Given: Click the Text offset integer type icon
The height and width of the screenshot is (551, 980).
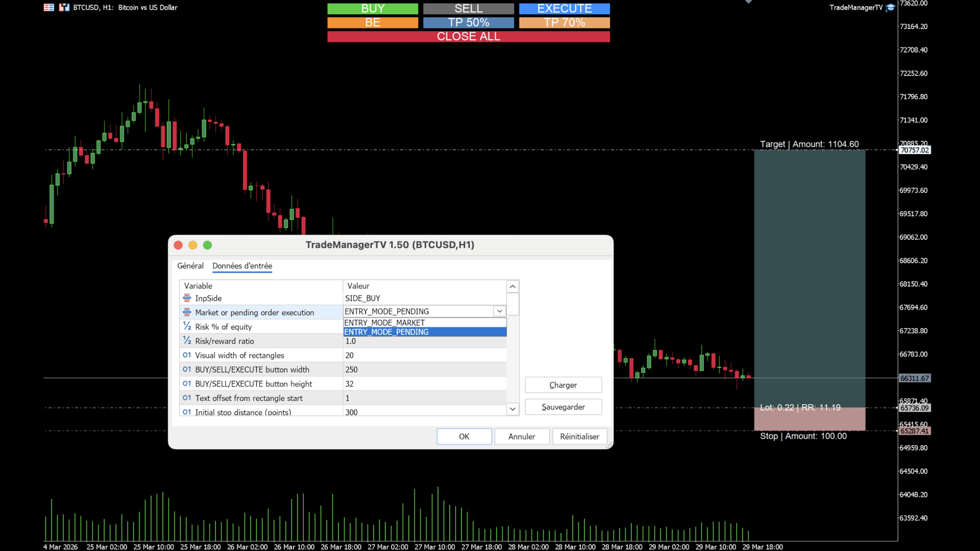Looking at the screenshot, I should click(x=187, y=398).
